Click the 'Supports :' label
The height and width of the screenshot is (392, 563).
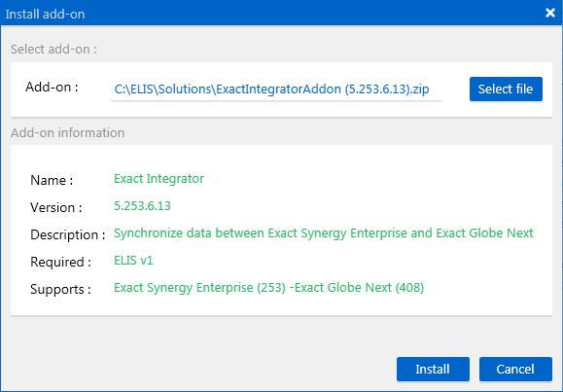point(60,289)
